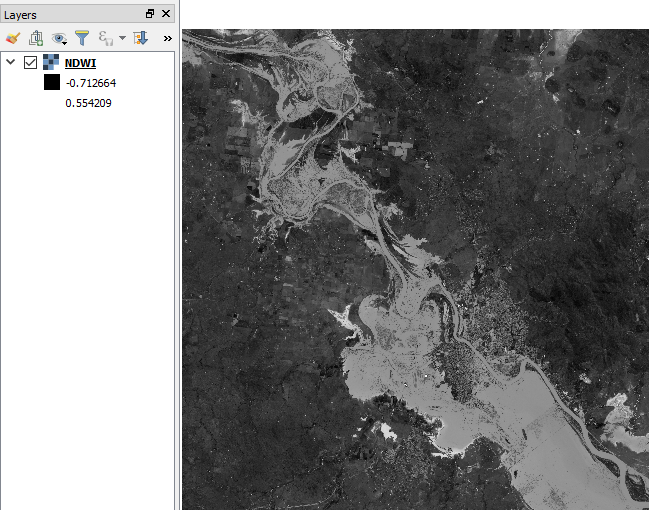Click empty area below layer list
Viewport: 656px width, 510px height.
(x=88, y=300)
